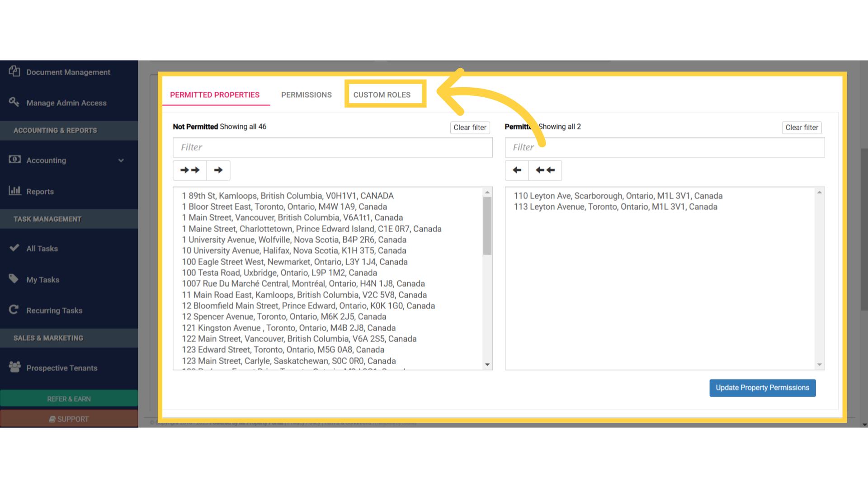Click the move-all-right double arrow
This screenshot has width=868, height=488.
189,170
